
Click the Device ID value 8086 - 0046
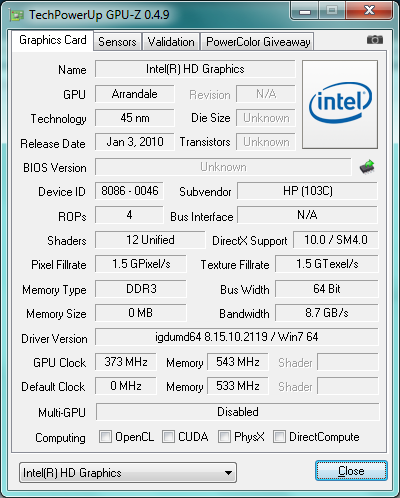(129, 191)
